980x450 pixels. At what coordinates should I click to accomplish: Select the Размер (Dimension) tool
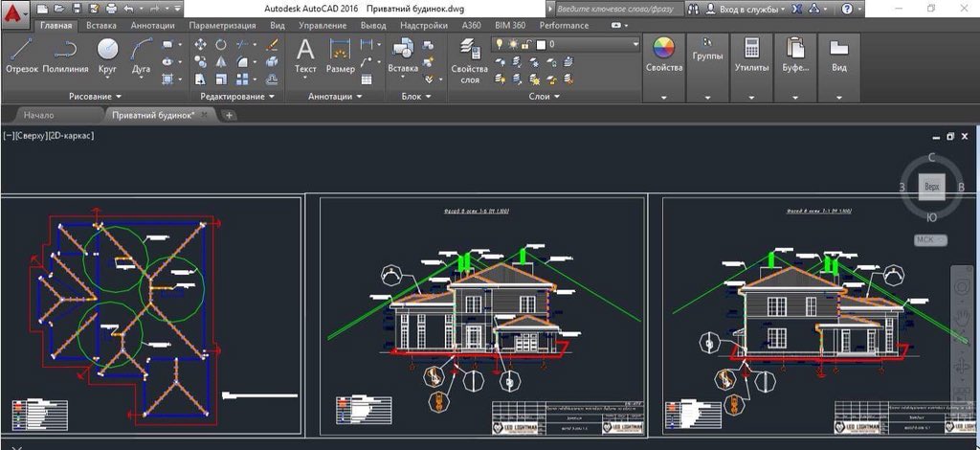[x=341, y=55]
